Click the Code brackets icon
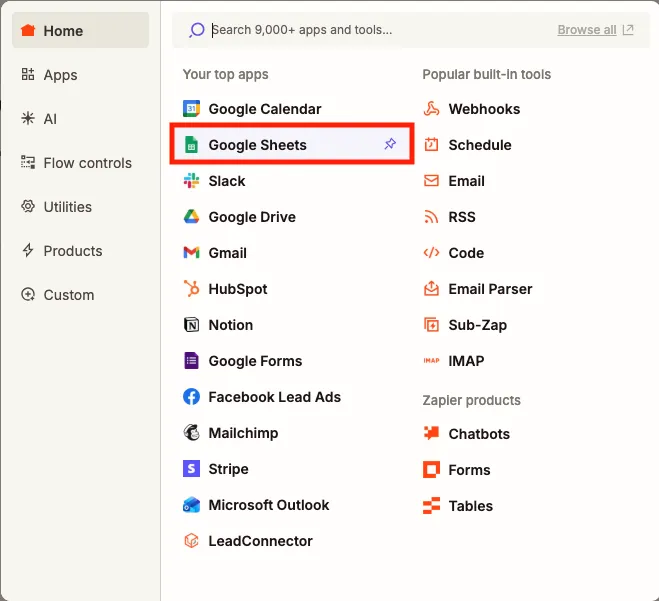This screenshot has width=659, height=601. pos(431,253)
